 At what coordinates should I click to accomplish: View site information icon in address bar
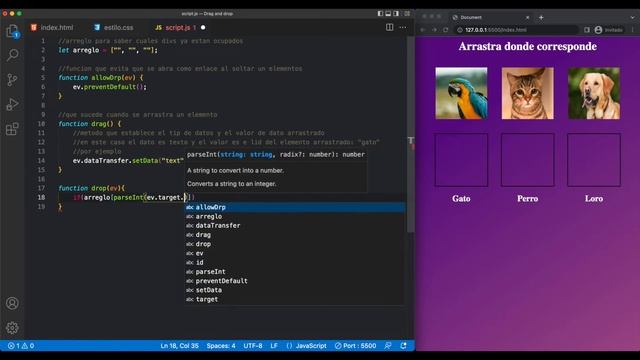[460, 30]
